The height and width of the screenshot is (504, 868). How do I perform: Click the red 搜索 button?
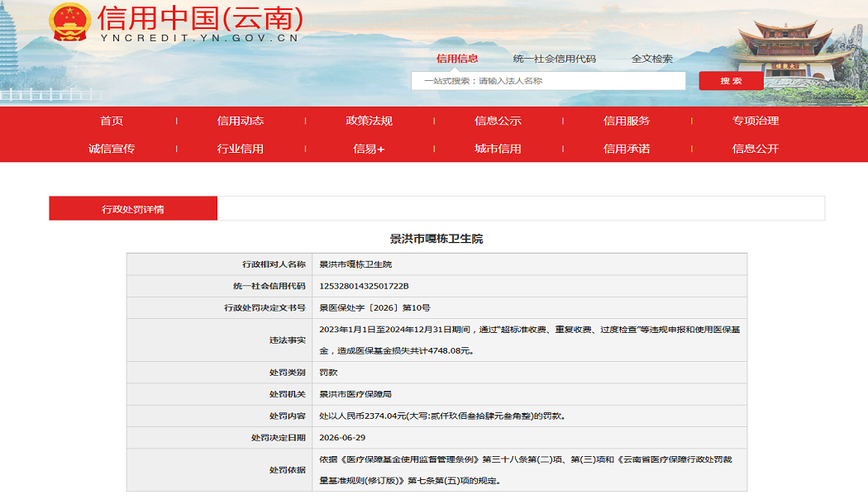(731, 81)
